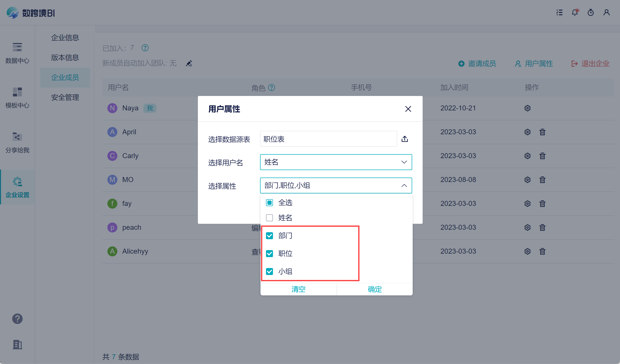Expand the 选择用户名 dropdown
The width and height of the screenshot is (620, 364).
(336, 162)
